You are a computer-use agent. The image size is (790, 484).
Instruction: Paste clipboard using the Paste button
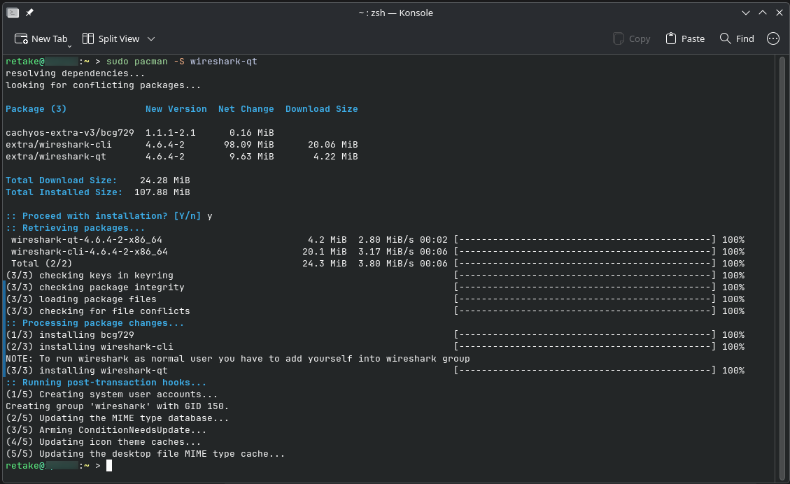(x=684, y=39)
